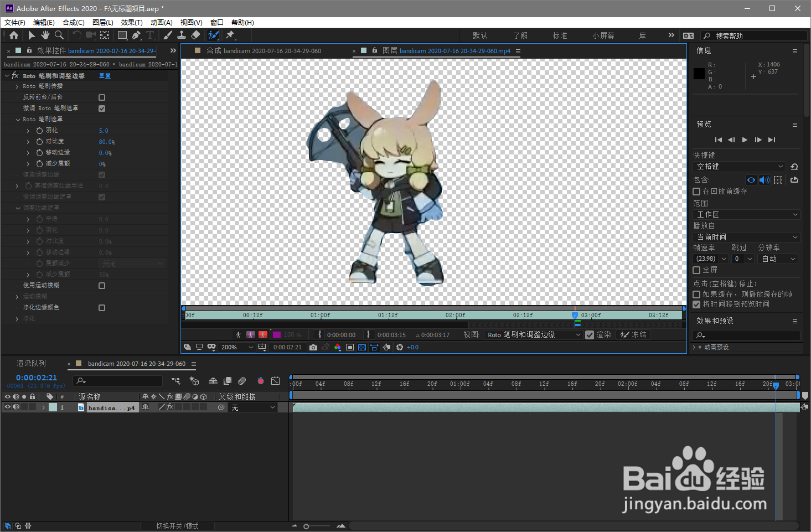
Task: Enable 净化边缘颜色 checkbox
Action: 102,308
